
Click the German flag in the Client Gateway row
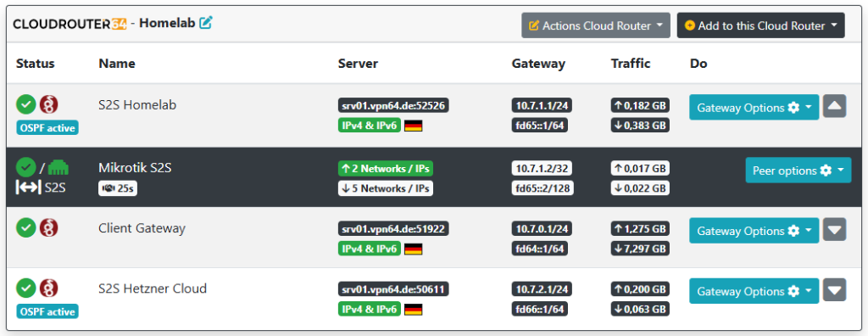414,249
